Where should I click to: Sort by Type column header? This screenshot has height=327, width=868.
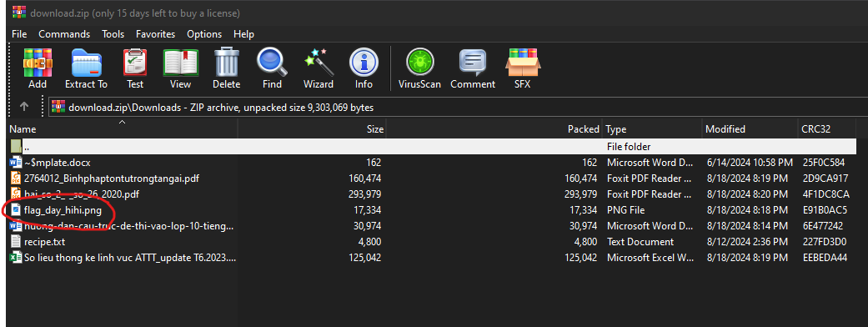tap(652, 128)
